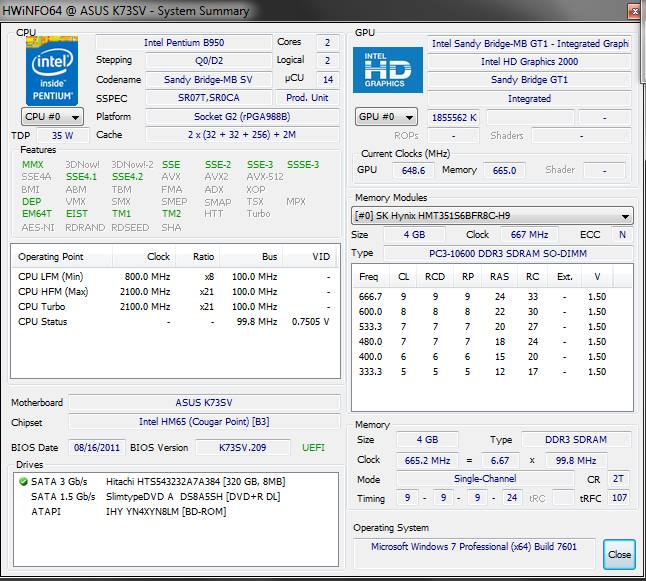646x581 pixels.
Task: Click the GPU clock 648.6 value
Action: pyautogui.click(x=413, y=171)
